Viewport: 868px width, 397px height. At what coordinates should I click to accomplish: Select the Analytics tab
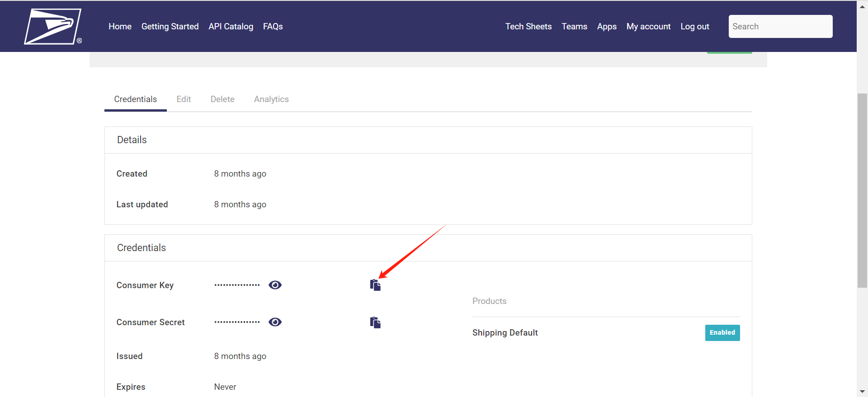click(x=271, y=99)
